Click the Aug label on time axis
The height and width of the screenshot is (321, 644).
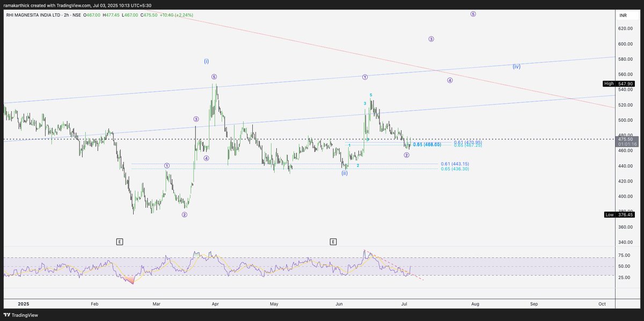coord(474,304)
